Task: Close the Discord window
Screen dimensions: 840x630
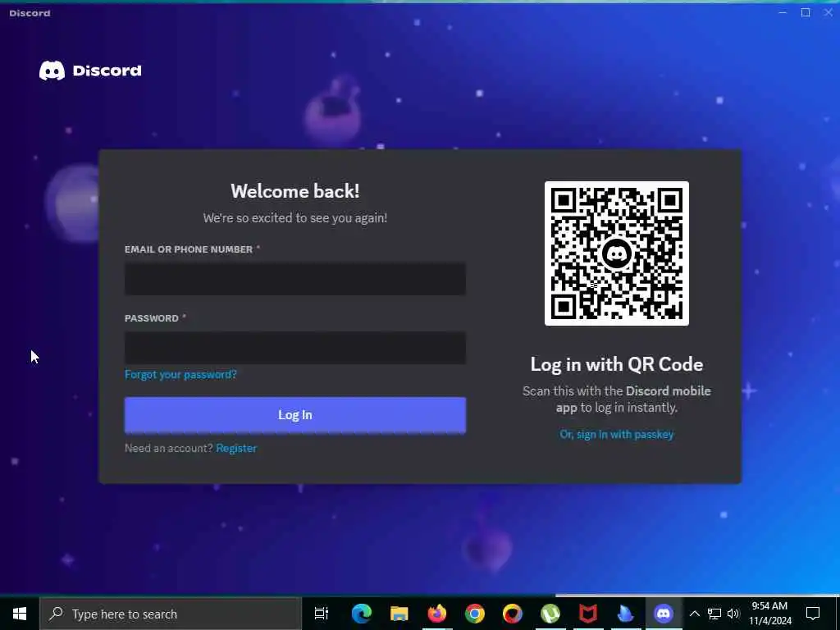Action: click(x=829, y=12)
